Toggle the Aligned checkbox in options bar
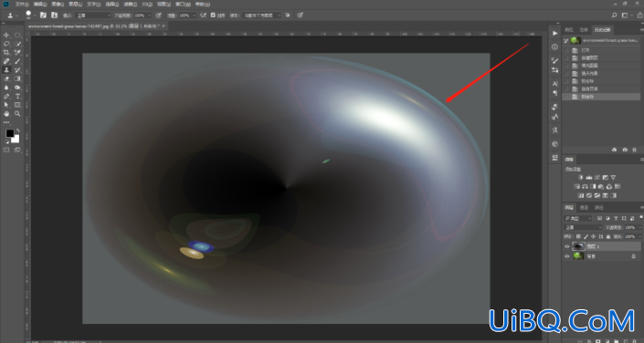Image resolution: width=644 pixels, height=343 pixels. [x=213, y=16]
